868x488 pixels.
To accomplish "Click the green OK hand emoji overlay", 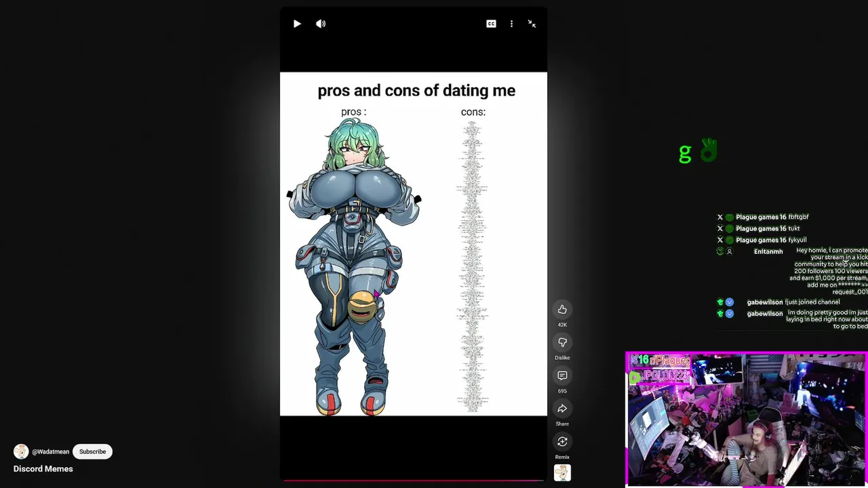I will tap(709, 150).
